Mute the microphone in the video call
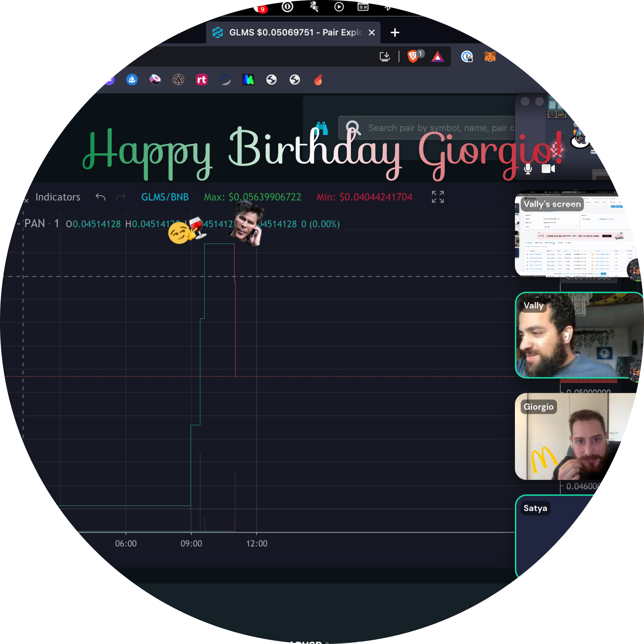 528,169
